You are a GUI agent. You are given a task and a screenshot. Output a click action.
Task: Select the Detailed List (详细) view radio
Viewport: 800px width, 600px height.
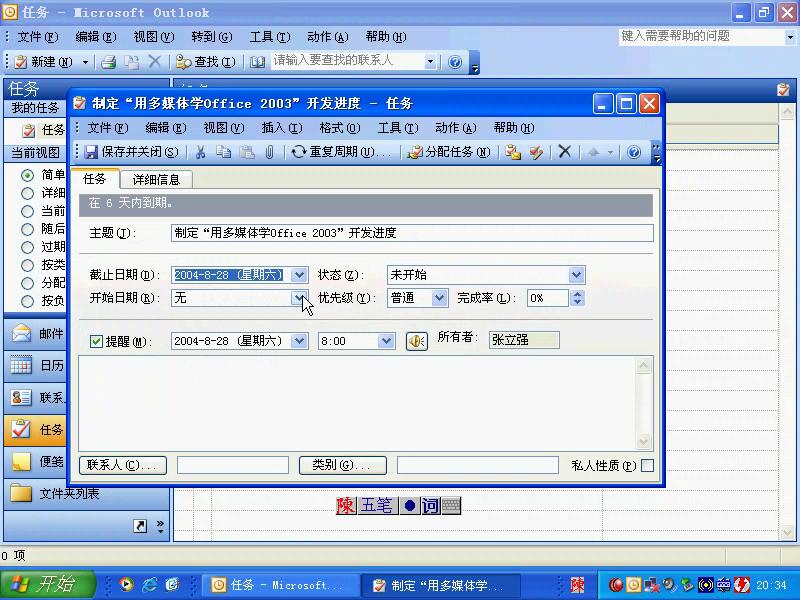click(28, 193)
